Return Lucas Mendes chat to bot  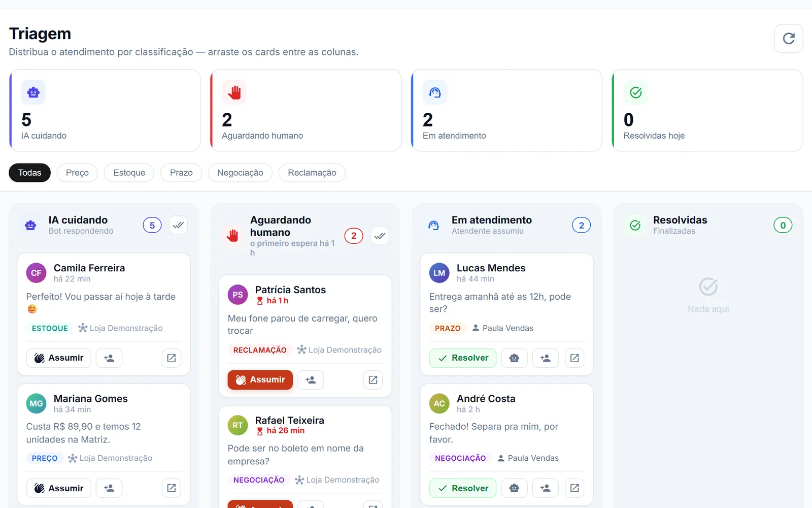tap(514, 358)
